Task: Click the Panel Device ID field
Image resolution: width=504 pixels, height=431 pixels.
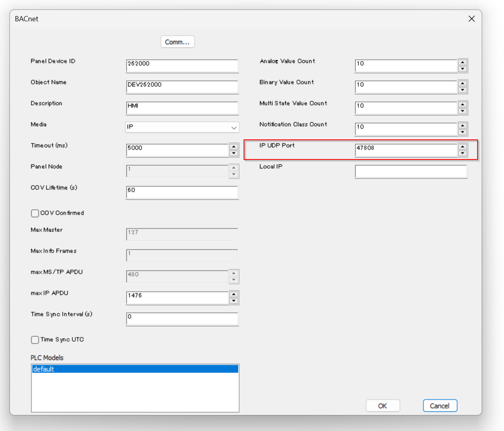Action: point(182,66)
